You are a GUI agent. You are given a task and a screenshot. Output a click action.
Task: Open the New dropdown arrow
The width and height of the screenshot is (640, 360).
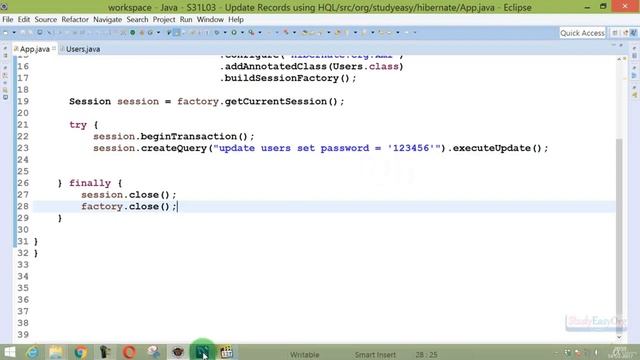point(14,33)
